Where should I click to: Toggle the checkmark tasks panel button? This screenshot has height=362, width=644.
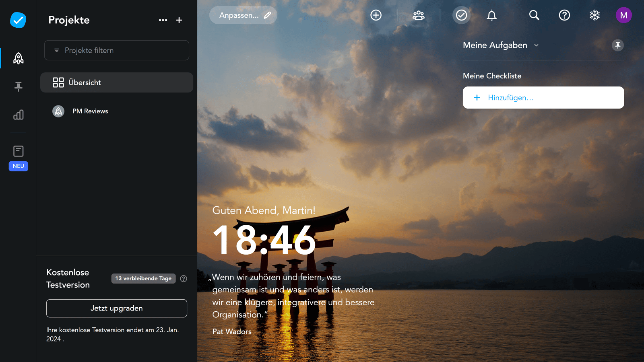[x=461, y=15]
